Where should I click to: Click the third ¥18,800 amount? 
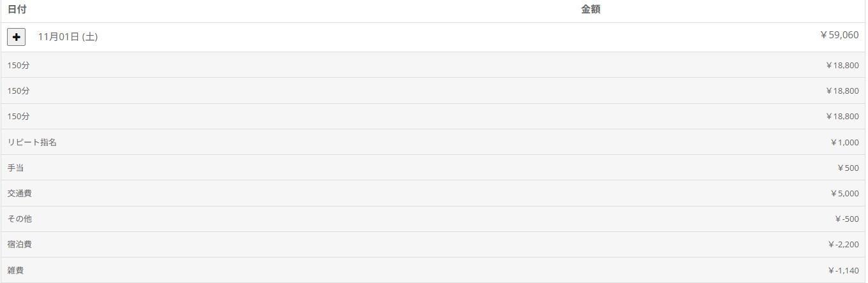pos(842,117)
